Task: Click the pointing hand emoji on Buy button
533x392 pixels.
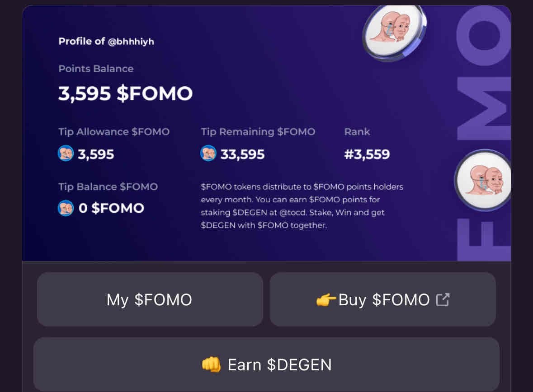Action: tap(326, 299)
